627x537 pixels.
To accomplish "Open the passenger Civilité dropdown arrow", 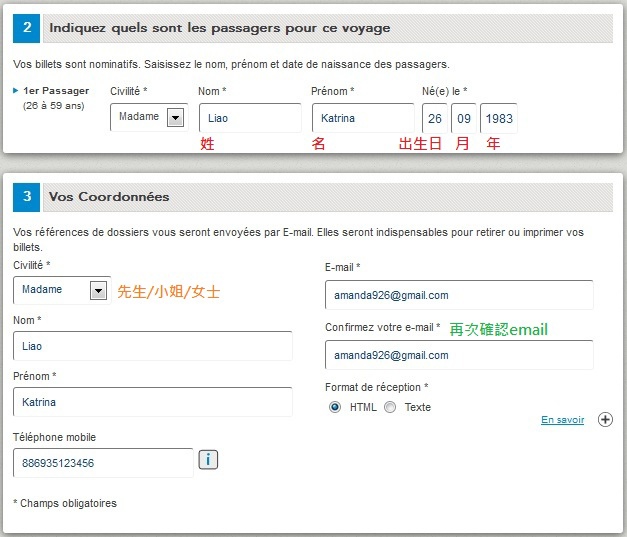I will pos(175,118).
